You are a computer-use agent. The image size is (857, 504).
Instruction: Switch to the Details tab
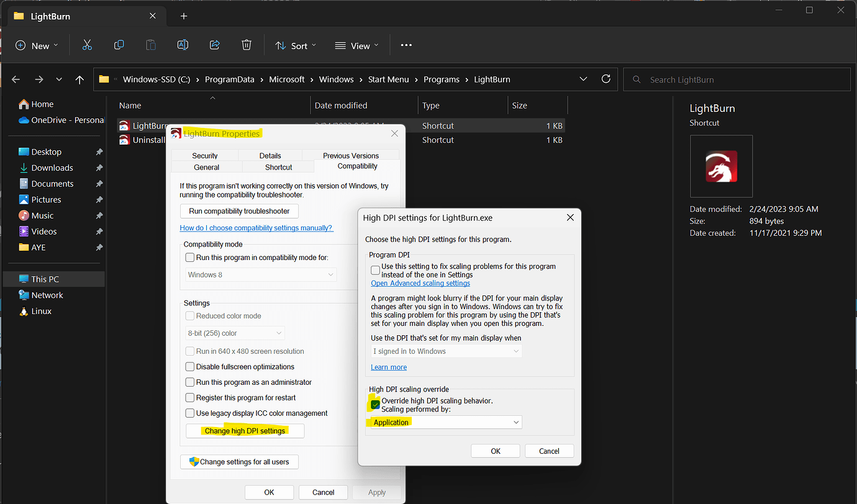270,156
